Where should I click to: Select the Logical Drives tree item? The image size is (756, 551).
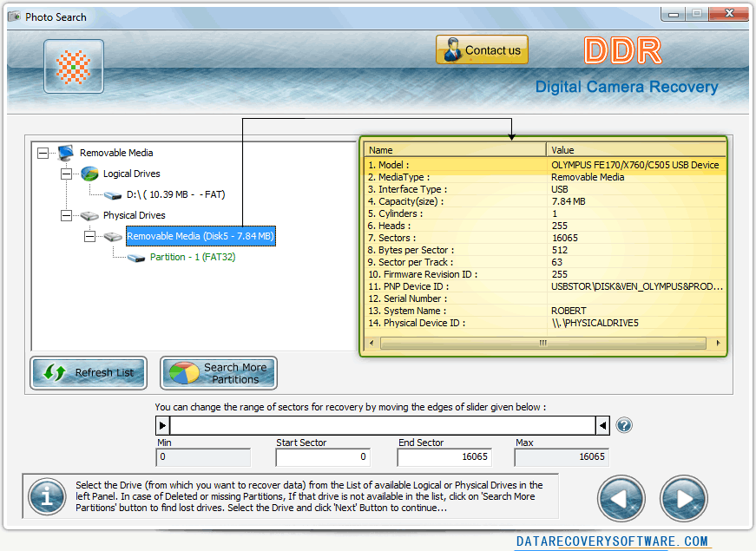point(131,174)
